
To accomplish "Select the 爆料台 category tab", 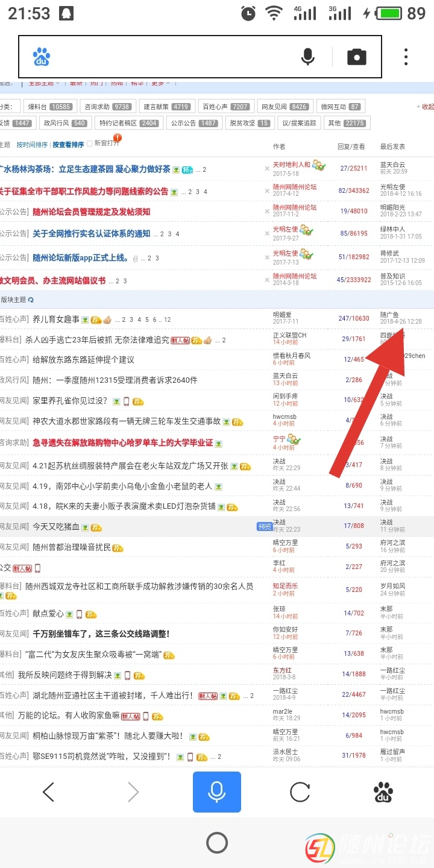I will 49,107.
